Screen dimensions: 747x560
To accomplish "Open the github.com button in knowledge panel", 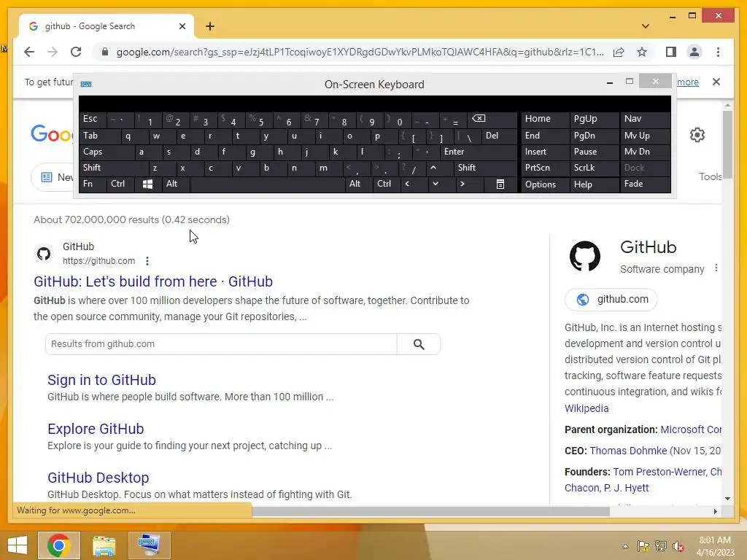I will pos(611,300).
